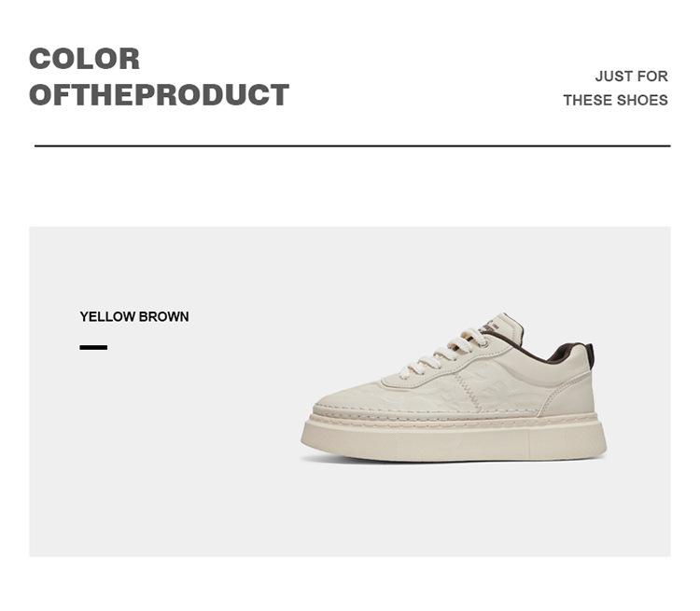
Task: Select the "YELLOW BROWN" color label
Action: pyautogui.click(x=134, y=317)
